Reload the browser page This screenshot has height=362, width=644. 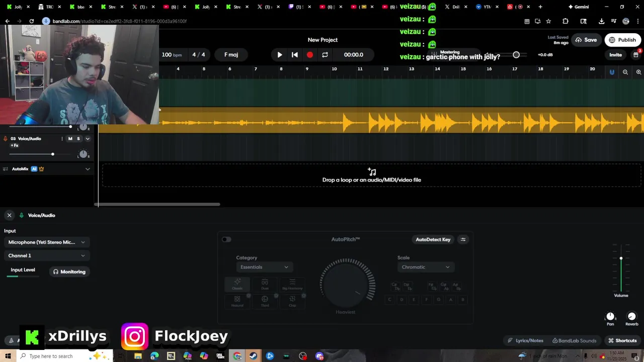point(31,21)
